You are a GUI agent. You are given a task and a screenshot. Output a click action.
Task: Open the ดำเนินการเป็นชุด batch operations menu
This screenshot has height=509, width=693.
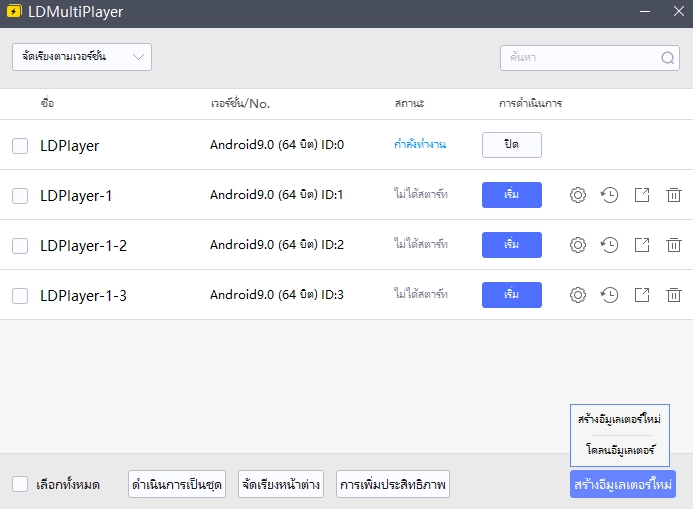coord(177,485)
